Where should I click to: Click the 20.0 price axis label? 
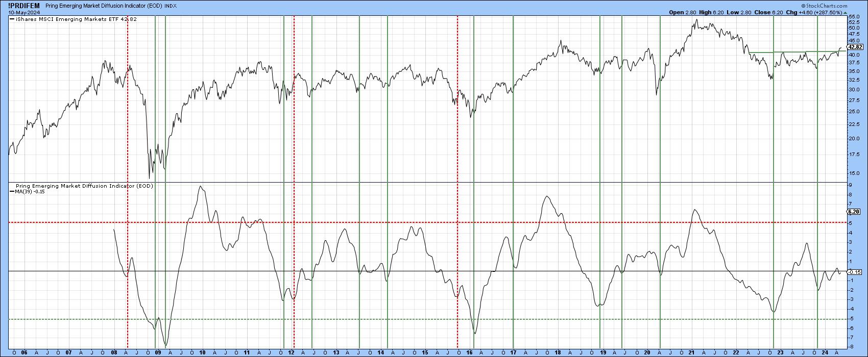853,138
